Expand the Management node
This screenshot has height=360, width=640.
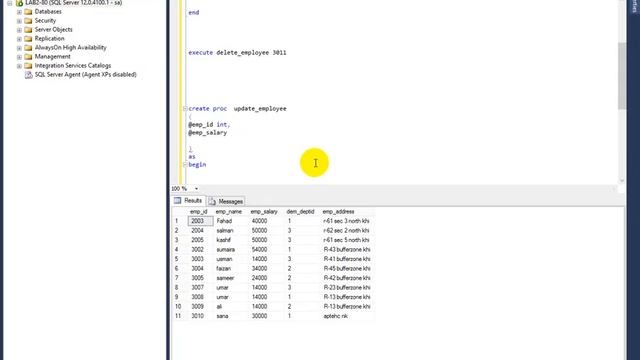pyautogui.click(x=19, y=57)
